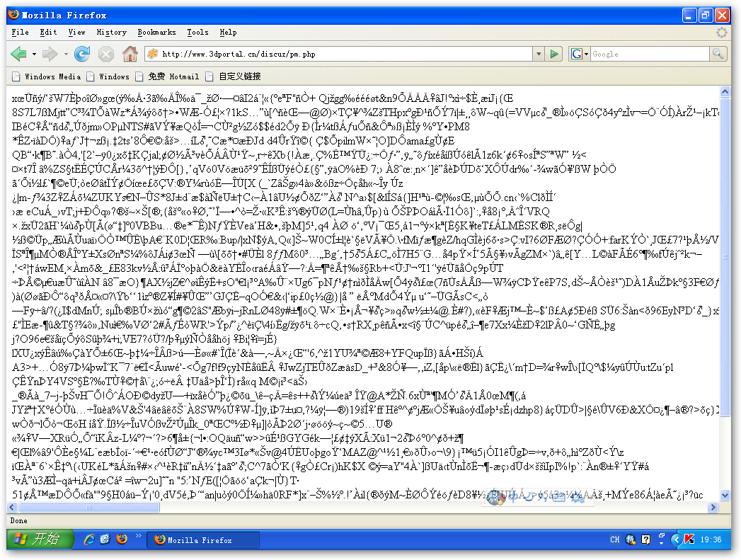Click the vertical scrollbar down arrow
This screenshot has width=741, height=560.
pos(725,496)
